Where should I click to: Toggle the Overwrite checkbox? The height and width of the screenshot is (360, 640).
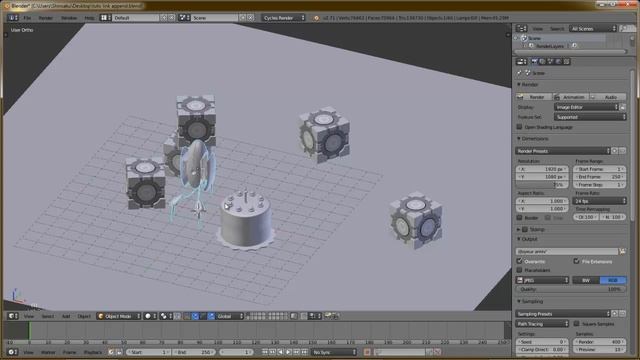tap(520, 261)
